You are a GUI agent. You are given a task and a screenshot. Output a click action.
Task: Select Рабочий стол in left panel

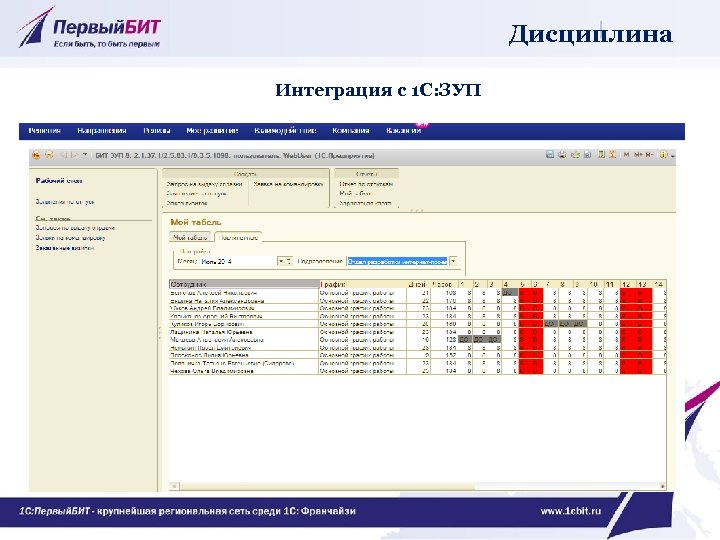coord(59,181)
